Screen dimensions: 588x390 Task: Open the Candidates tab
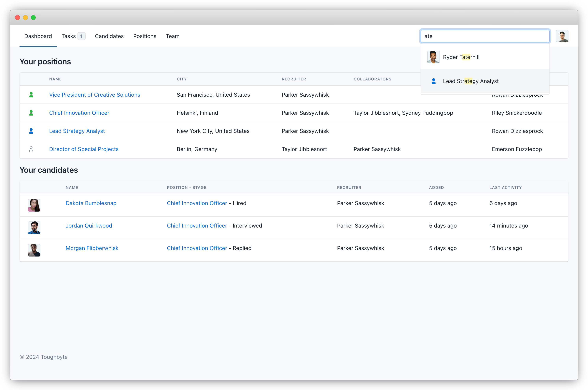click(109, 36)
